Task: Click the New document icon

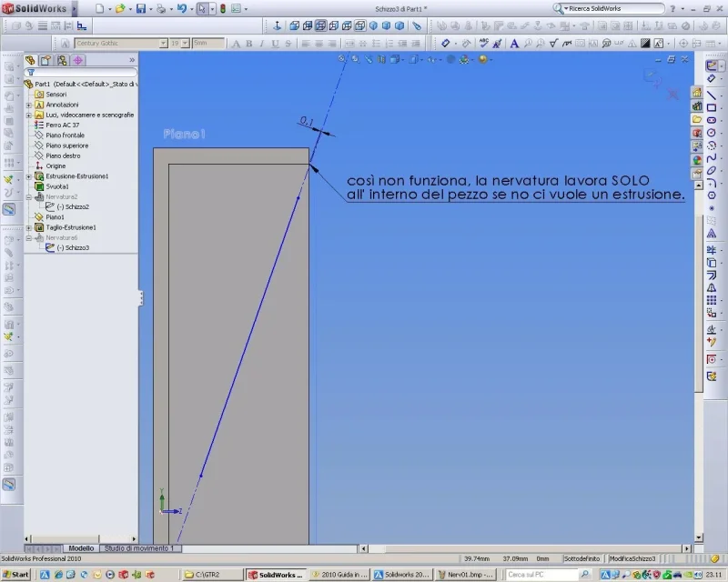Action: click(x=99, y=8)
